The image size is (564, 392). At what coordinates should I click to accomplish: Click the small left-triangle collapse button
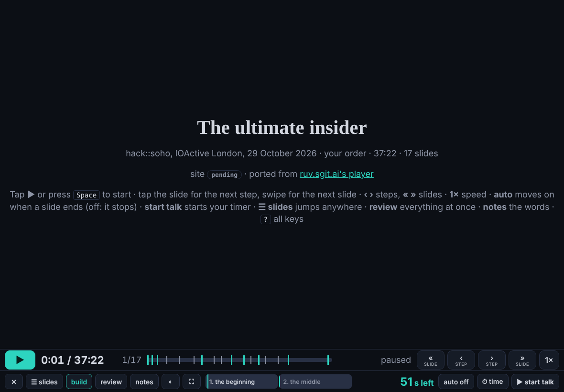[171, 382]
